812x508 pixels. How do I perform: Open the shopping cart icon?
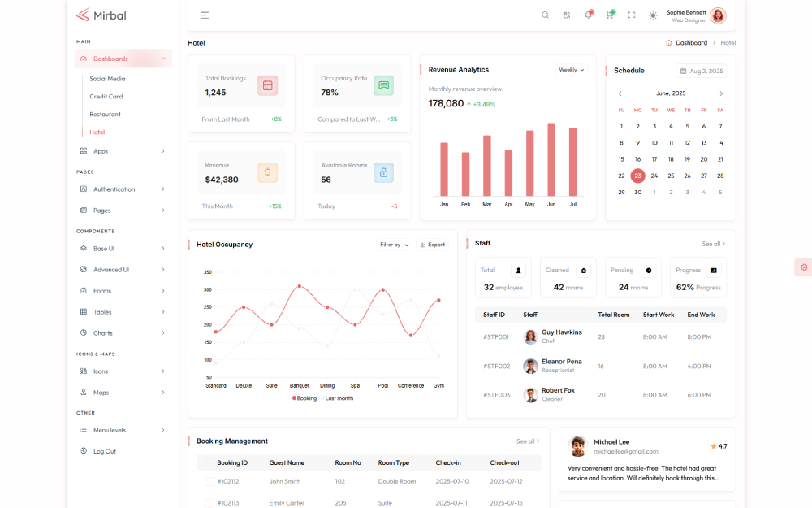[610, 15]
